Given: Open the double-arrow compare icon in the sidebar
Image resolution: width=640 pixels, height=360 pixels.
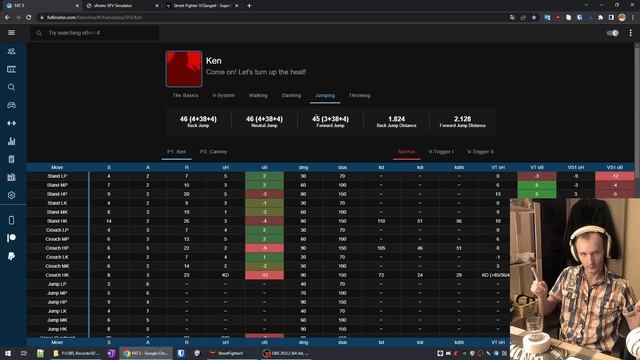Looking at the screenshot, I should pos(11,123).
